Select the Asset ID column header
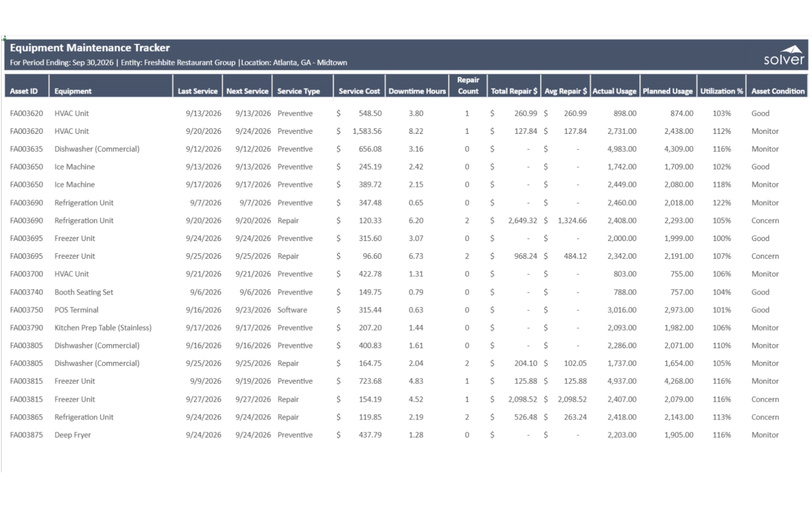Screen dimensions: 812x508 click(24, 91)
